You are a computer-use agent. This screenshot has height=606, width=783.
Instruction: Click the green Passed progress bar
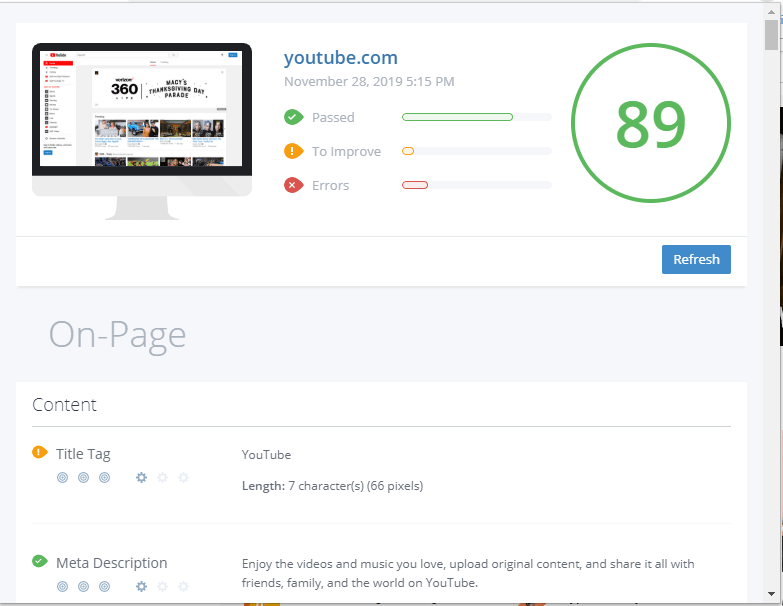(457, 117)
